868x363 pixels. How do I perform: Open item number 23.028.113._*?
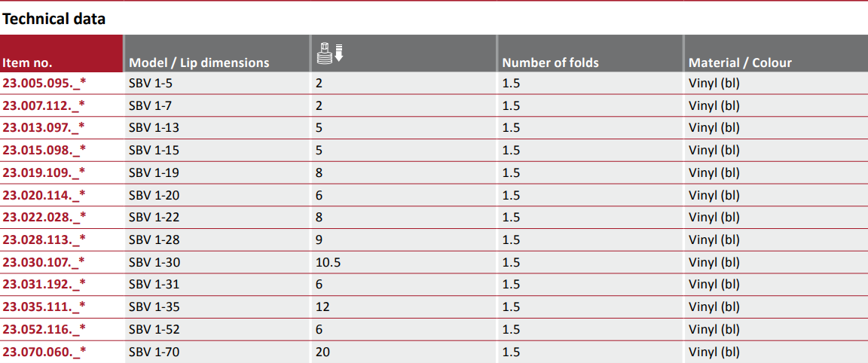pos(44,239)
